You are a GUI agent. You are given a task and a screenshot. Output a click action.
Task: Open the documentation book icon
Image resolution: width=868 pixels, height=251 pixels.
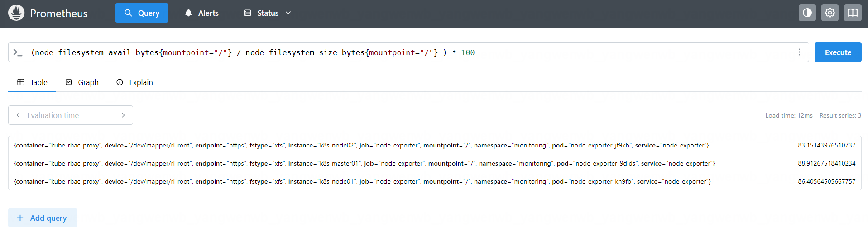[x=852, y=13]
